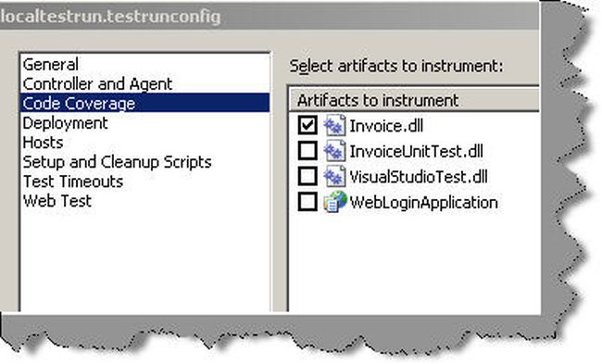Click the Invoice.dll assembly icon
This screenshot has width=602, height=364.
(x=334, y=125)
